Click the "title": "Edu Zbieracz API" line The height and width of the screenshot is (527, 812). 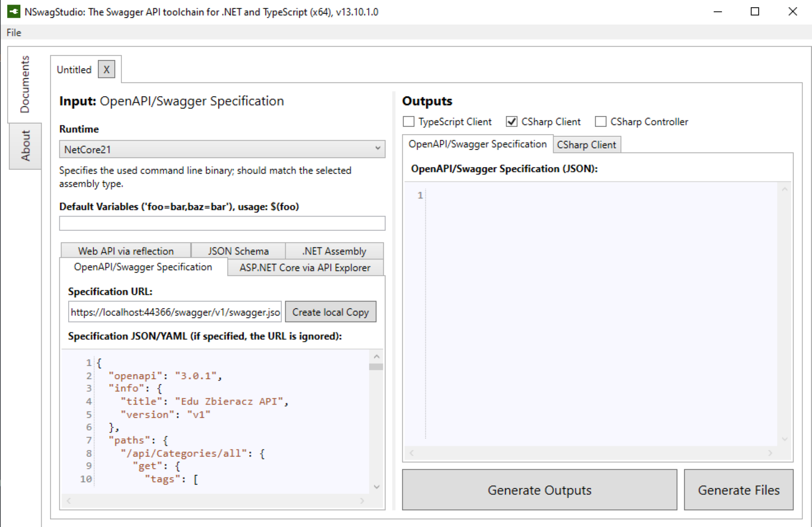click(204, 401)
